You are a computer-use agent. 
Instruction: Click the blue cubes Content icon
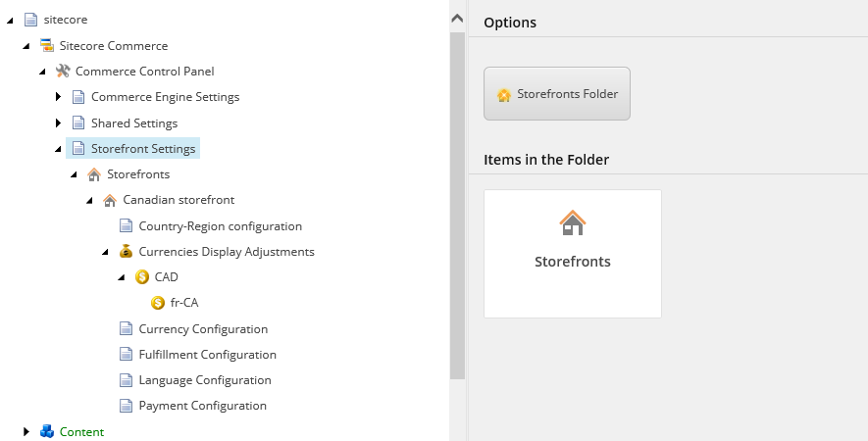click(x=47, y=431)
